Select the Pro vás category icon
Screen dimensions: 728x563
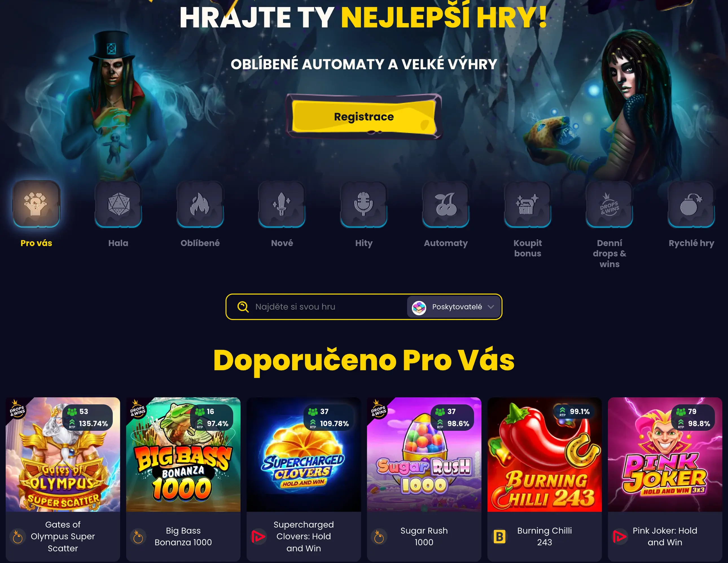tap(36, 204)
